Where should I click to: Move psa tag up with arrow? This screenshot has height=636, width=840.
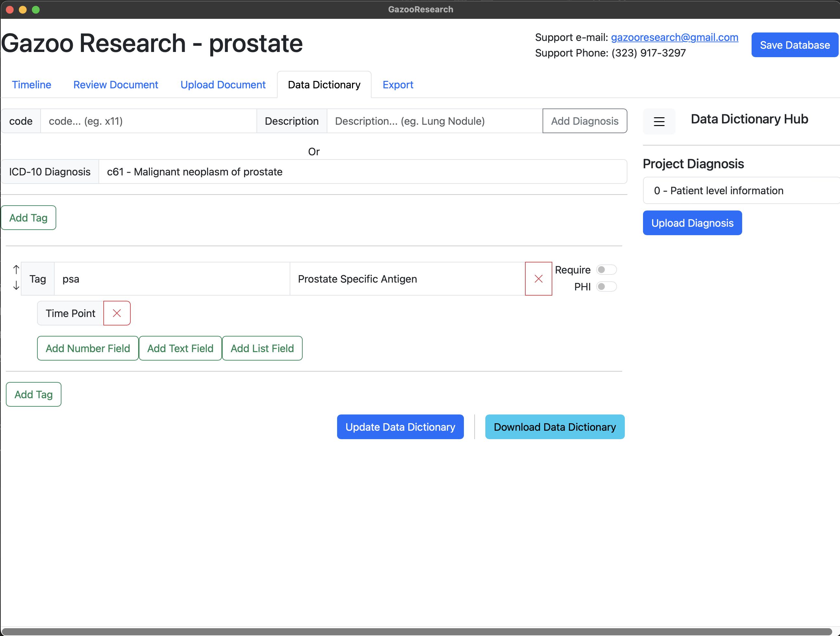click(16, 269)
